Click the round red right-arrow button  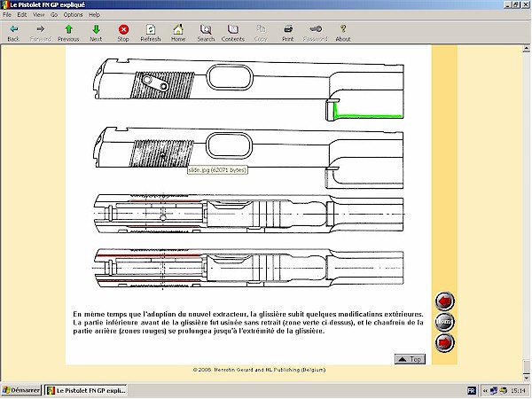pos(446,341)
